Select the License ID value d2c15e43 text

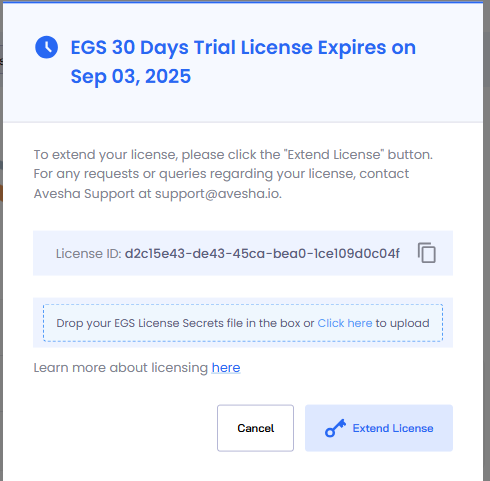point(262,253)
